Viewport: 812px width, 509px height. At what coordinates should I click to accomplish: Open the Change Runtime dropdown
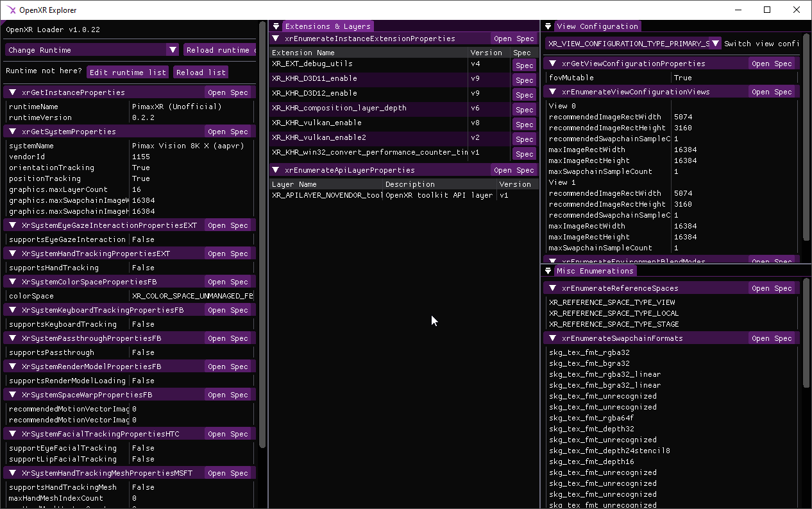(172, 50)
